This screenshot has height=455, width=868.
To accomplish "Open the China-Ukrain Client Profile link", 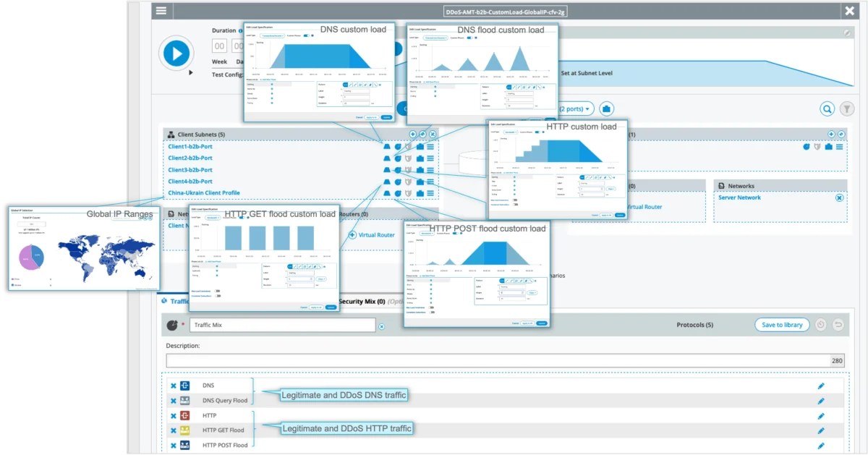I will tap(203, 193).
